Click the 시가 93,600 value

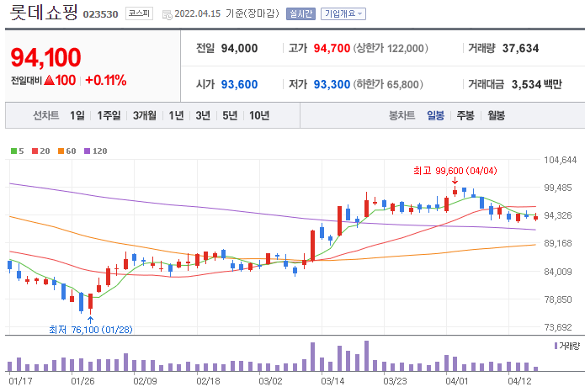(239, 84)
